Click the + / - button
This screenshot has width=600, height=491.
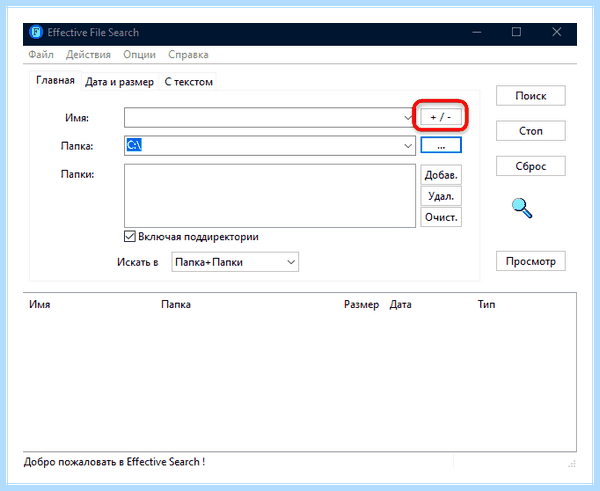(x=441, y=117)
